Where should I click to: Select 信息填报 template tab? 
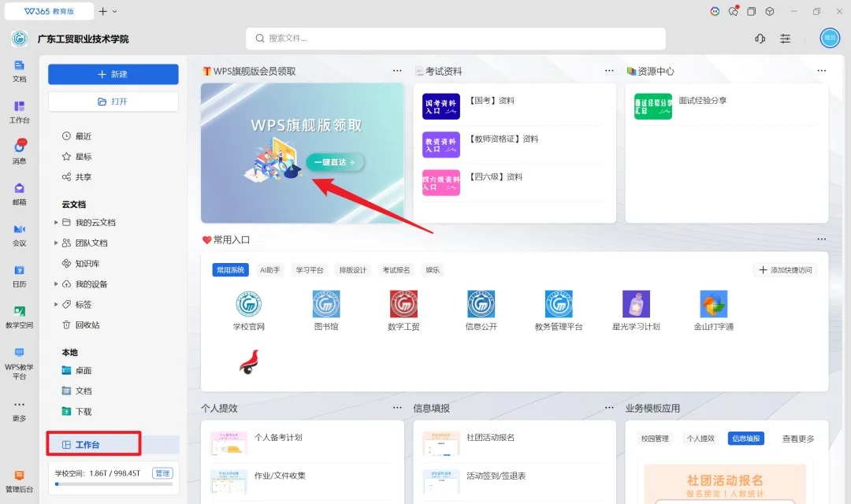click(745, 439)
